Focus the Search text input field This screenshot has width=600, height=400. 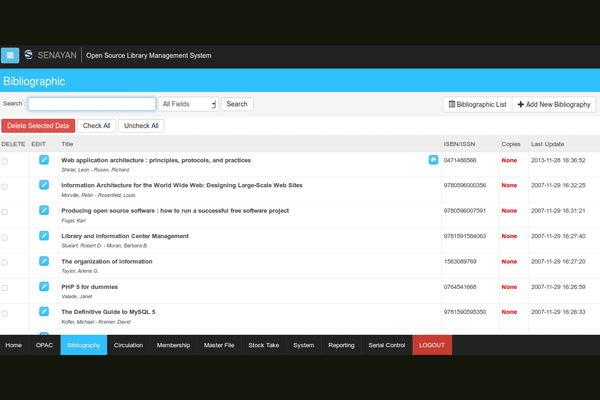[x=91, y=104]
